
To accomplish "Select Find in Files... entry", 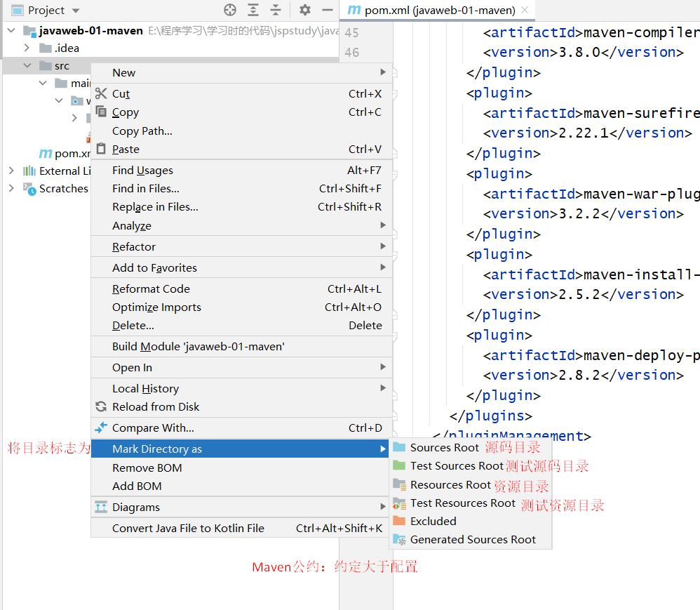I will pyautogui.click(x=241, y=189).
